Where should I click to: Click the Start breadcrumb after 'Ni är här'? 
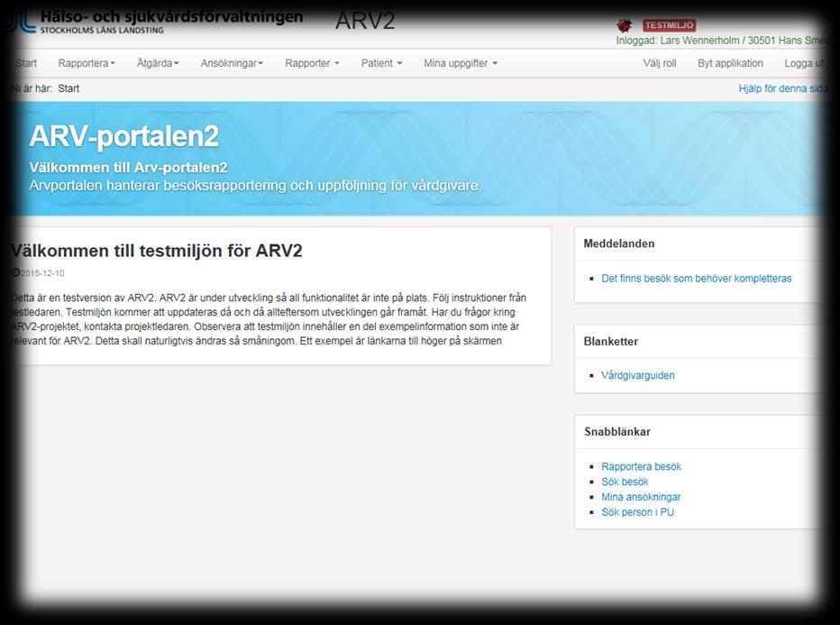pyautogui.click(x=68, y=88)
